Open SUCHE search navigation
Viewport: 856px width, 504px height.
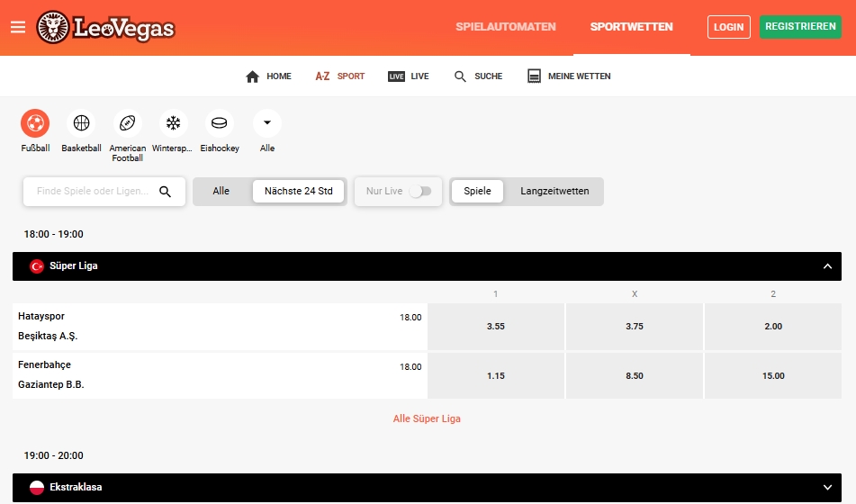pos(478,76)
